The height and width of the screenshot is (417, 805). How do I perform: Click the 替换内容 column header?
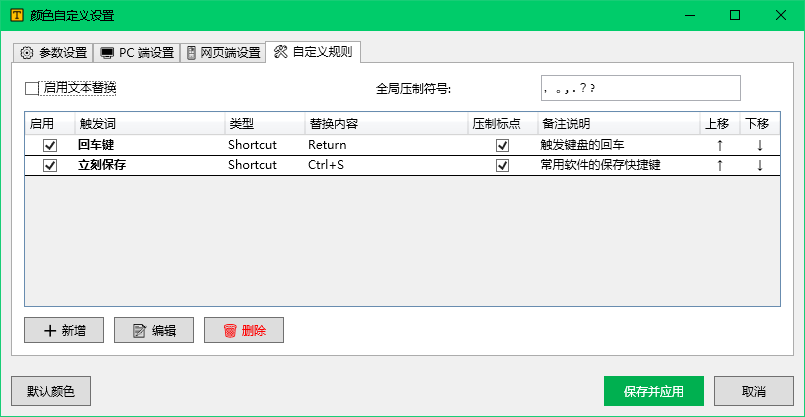[387, 124]
